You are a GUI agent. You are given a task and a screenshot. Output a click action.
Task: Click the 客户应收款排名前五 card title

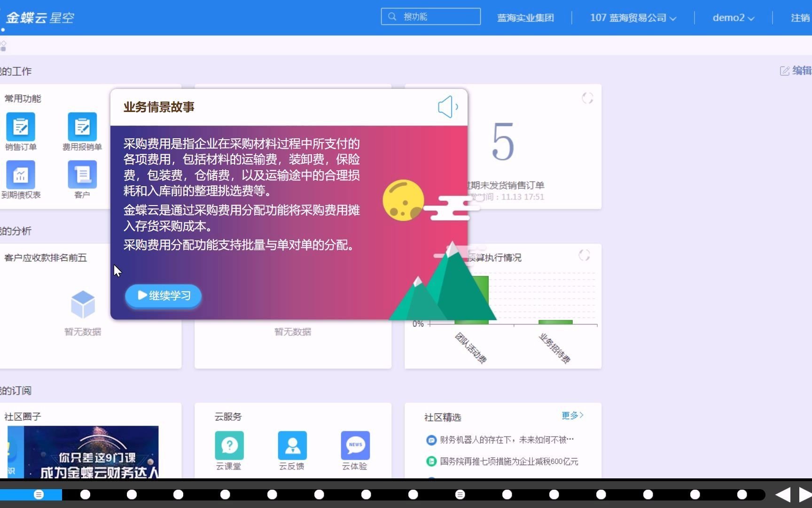(46, 258)
